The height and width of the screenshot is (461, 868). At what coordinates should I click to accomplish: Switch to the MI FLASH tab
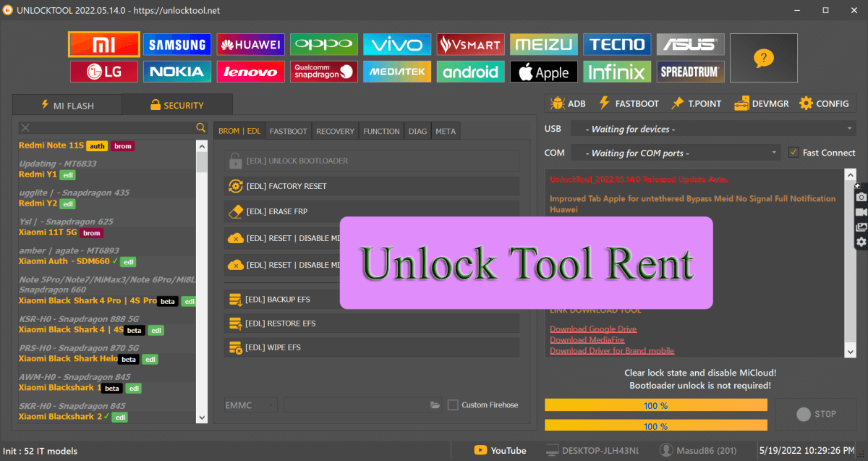[x=67, y=104]
